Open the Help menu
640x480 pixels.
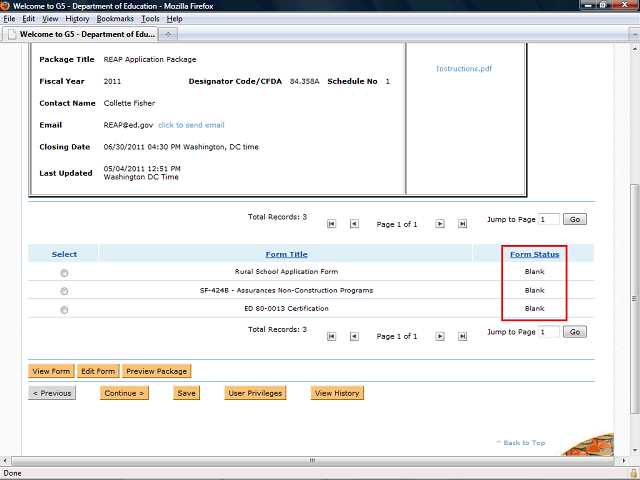174,19
